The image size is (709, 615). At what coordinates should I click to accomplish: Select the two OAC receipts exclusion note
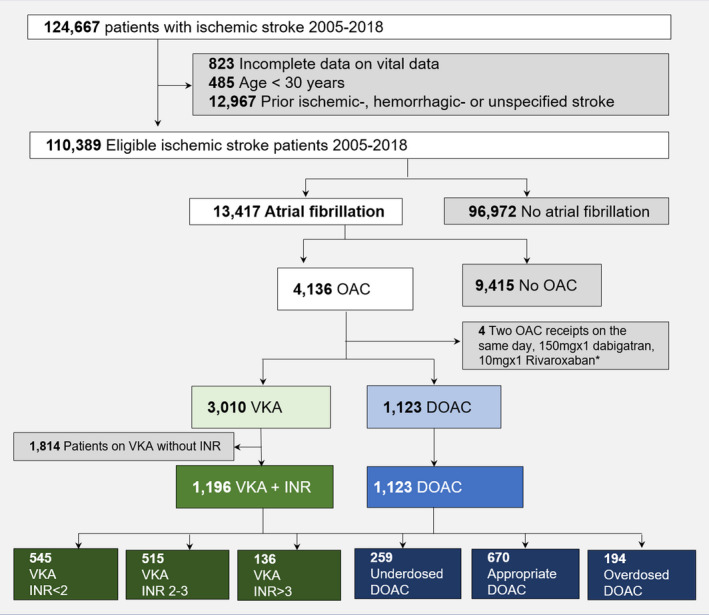tap(566, 347)
